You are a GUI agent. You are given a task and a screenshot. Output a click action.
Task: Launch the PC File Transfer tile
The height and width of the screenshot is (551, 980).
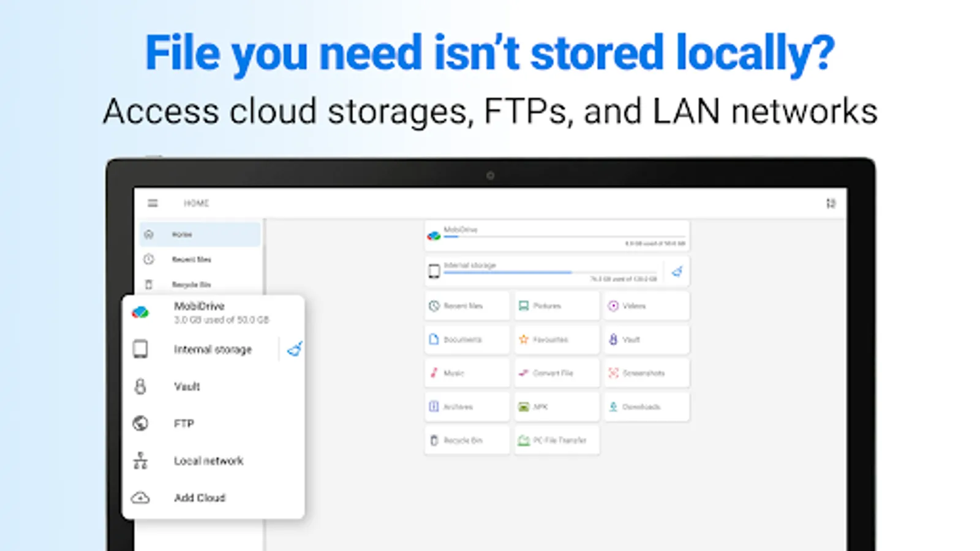pyautogui.click(x=557, y=440)
